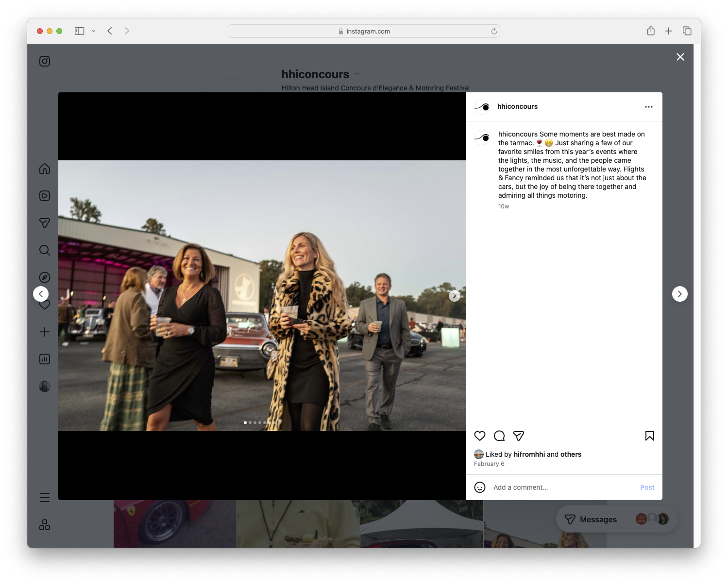Open the insights chart icon
The height and width of the screenshot is (584, 728).
click(x=44, y=359)
